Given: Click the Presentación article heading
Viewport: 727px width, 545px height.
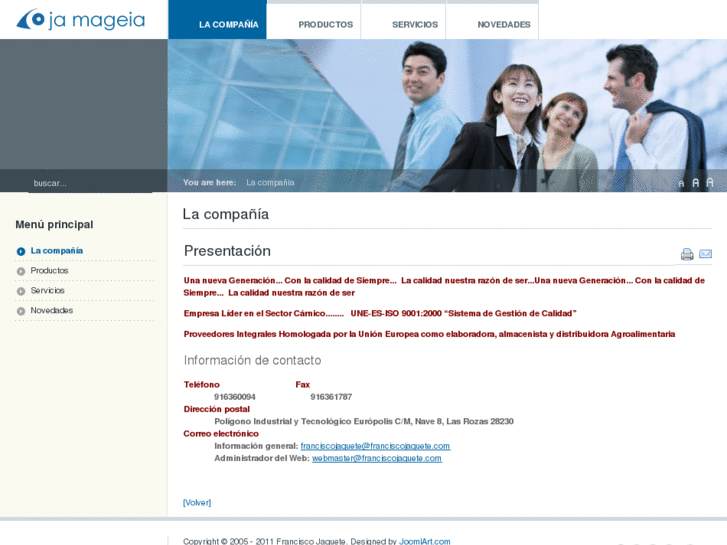Looking at the screenshot, I should (x=227, y=251).
